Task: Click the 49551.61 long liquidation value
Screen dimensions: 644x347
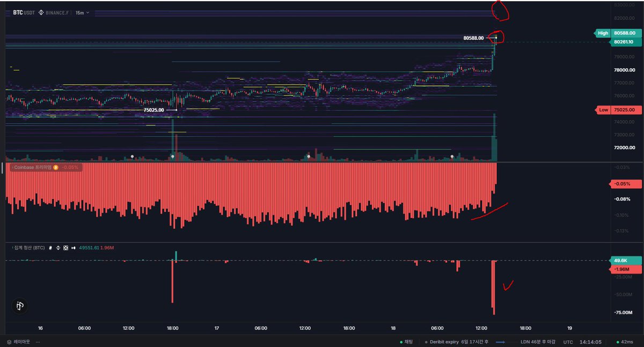Action: pos(89,248)
